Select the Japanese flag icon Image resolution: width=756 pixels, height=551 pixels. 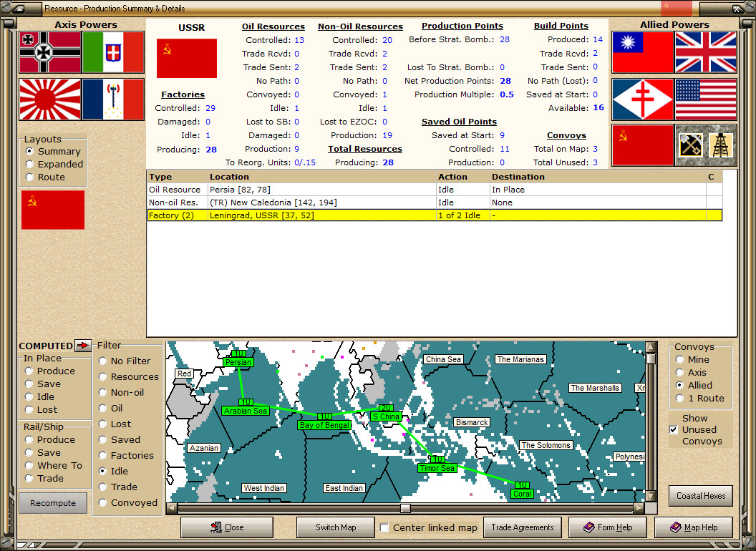coord(49,99)
